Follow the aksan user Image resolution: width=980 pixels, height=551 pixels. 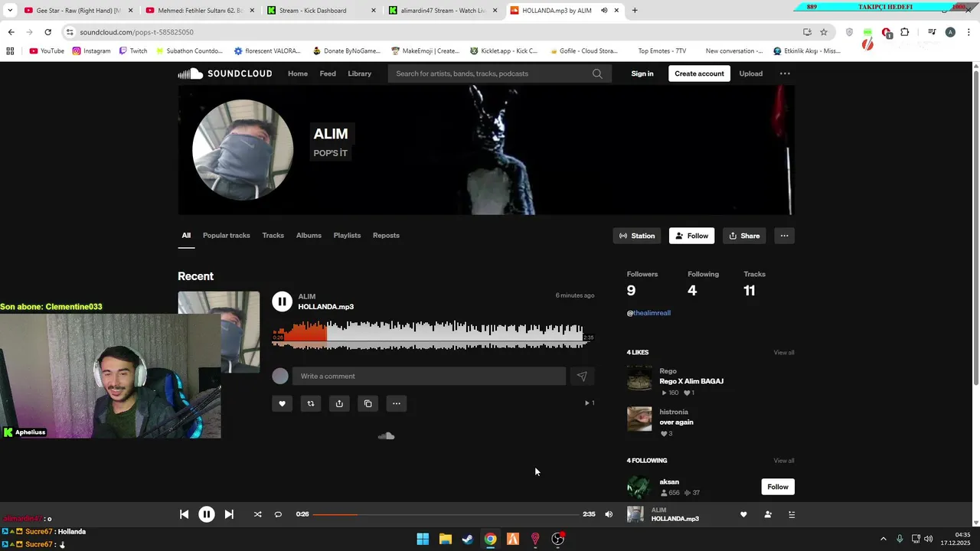(778, 487)
